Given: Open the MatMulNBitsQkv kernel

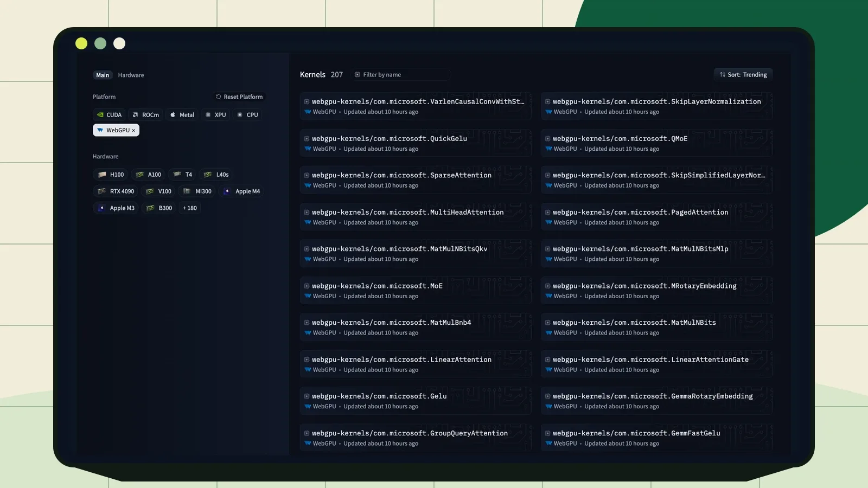Looking at the screenshot, I should [416, 254].
